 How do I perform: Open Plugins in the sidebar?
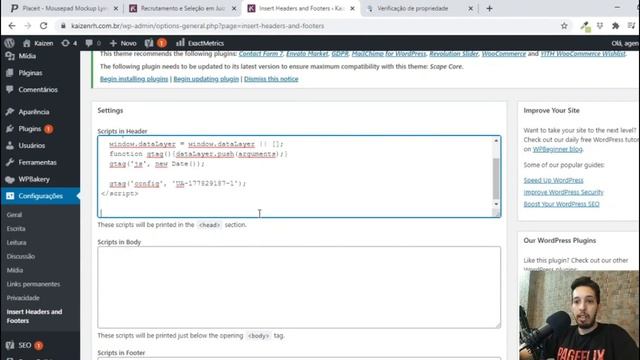tap(29, 129)
